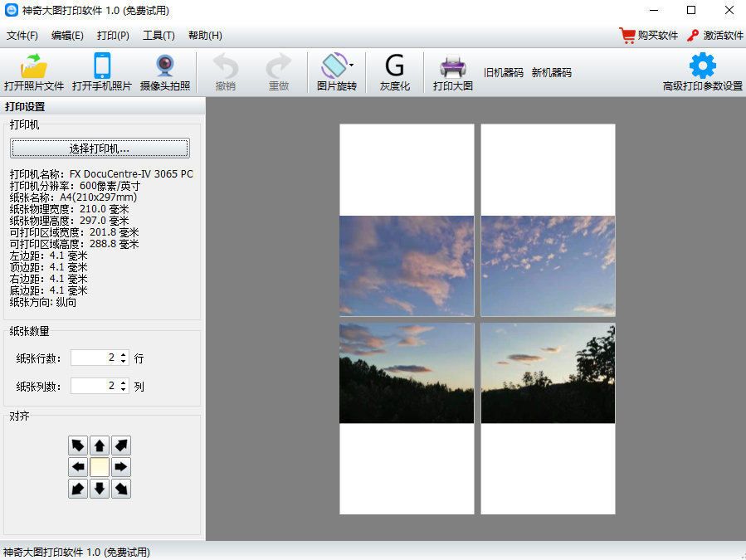The width and height of the screenshot is (746, 560).
Task: Select top-left alignment arrow
Action: [x=78, y=446]
